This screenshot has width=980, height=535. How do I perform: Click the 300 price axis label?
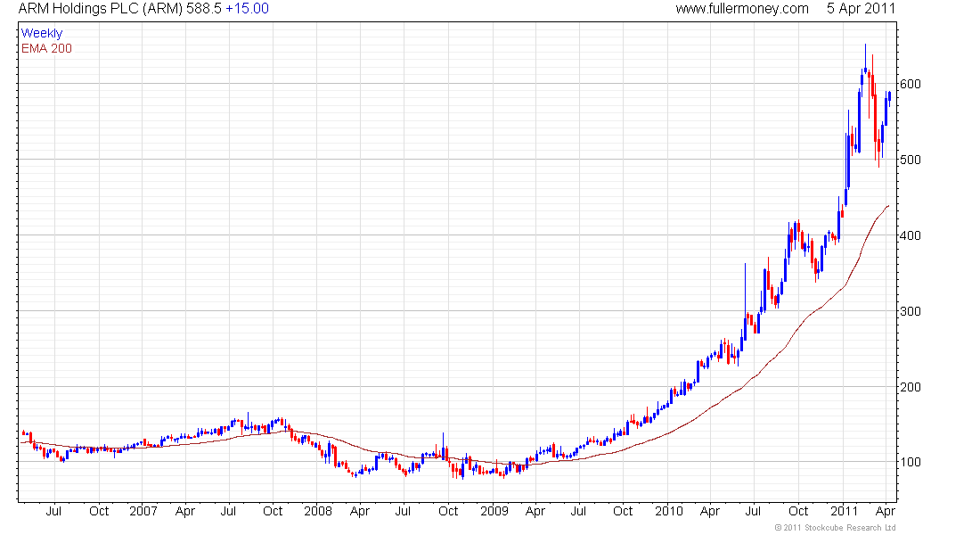point(910,311)
